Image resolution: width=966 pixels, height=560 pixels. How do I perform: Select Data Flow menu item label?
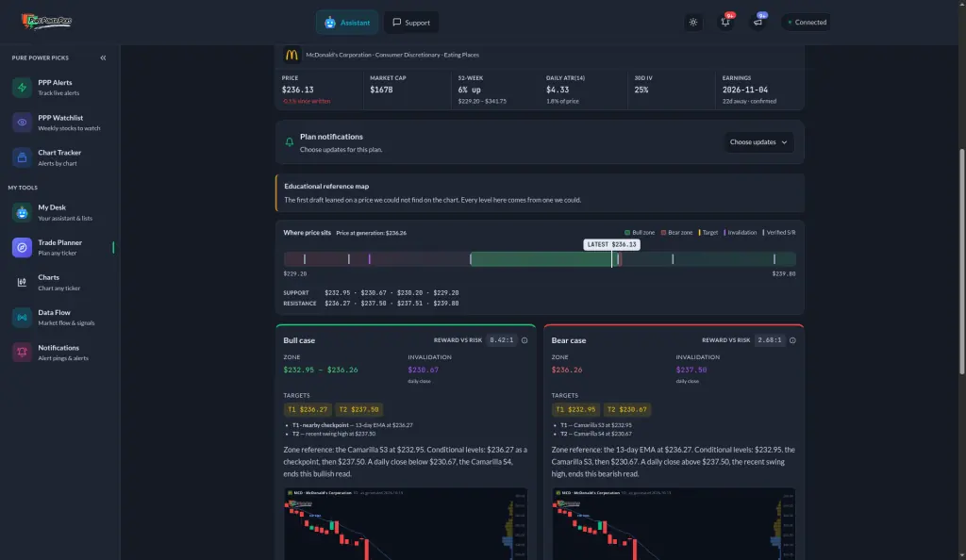tap(54, 313)
